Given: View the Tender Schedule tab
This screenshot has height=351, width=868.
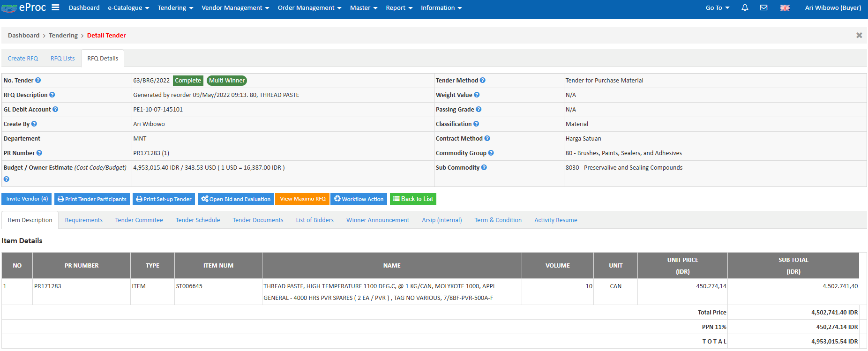Looking at the screenshot, I should (x=198, y=220).
